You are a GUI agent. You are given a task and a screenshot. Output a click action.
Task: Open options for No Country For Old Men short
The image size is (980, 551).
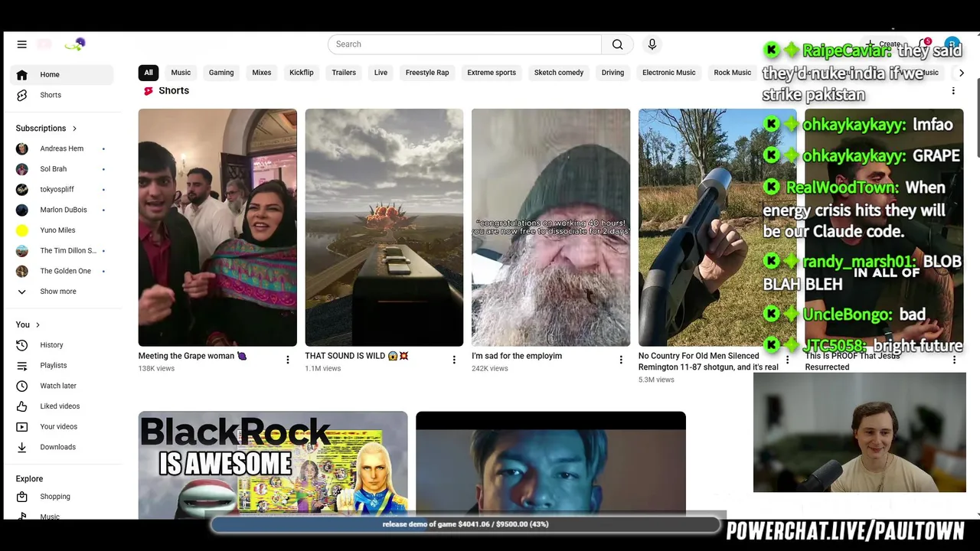(787, 360)
